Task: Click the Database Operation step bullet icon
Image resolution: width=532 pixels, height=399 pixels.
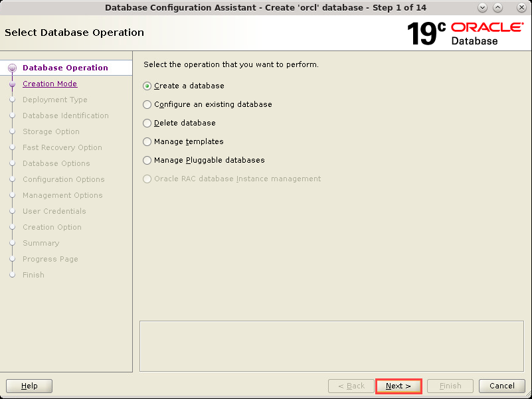Action: click(x=12, y=68)
